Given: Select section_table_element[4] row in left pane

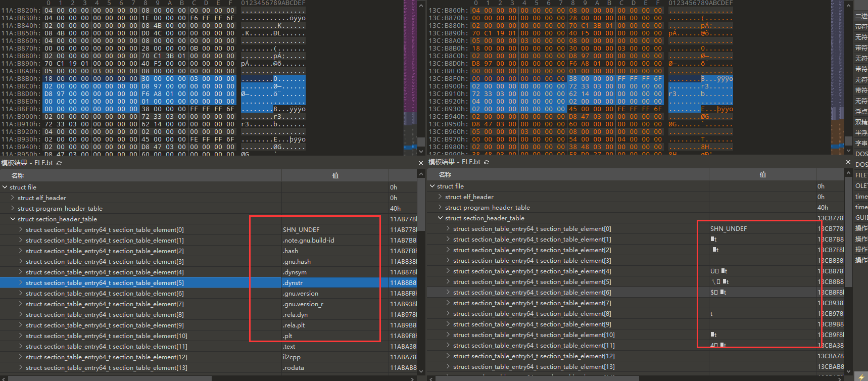Looking at the screenshot, I should (x=208, y=272).
